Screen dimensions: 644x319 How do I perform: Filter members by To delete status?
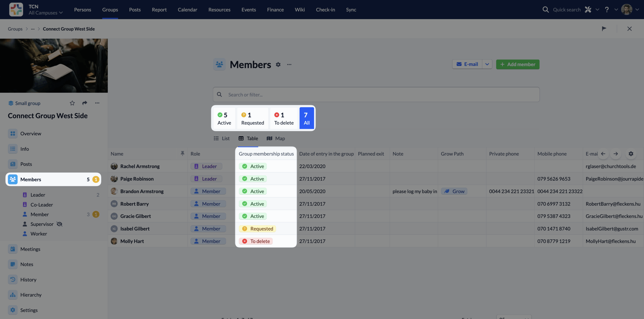coord(284,118)
